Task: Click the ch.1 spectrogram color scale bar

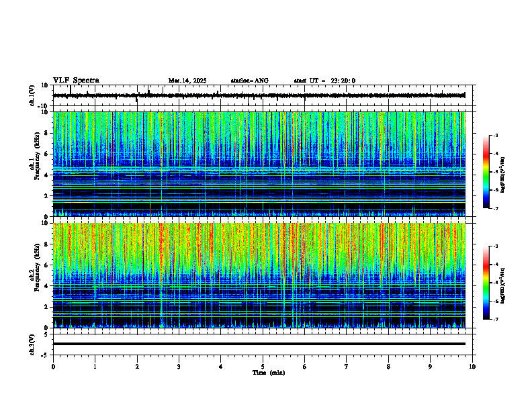Action: pyautogui.click(x=486, y=172)
